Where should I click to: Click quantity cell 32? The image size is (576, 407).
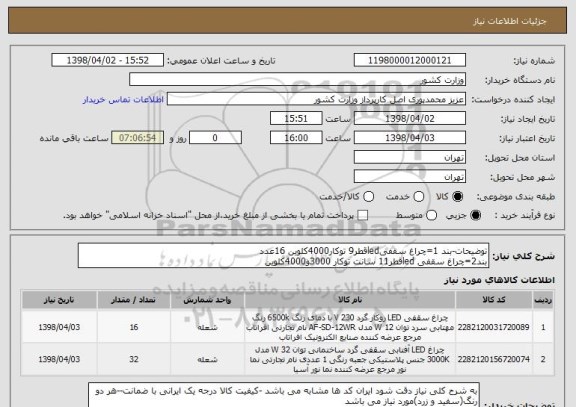pos(134,359)
